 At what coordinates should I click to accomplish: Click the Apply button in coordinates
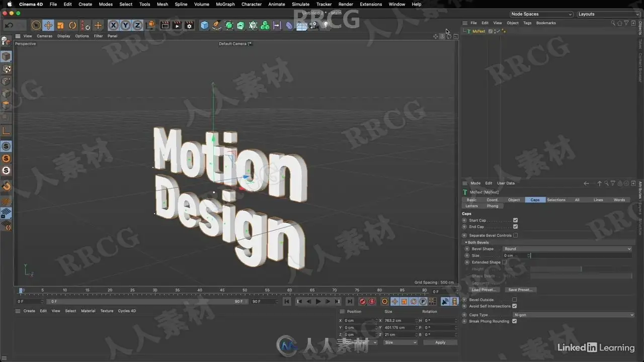click(440, 342)
